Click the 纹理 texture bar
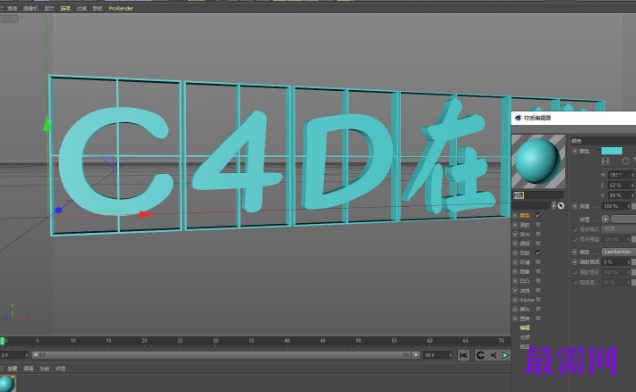Screen dimensions: 636x392 (x=623, y=219)
